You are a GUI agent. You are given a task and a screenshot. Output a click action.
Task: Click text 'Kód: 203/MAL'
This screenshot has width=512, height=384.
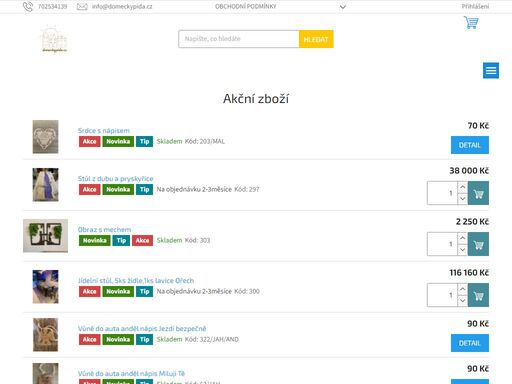(x=205, y=141)
